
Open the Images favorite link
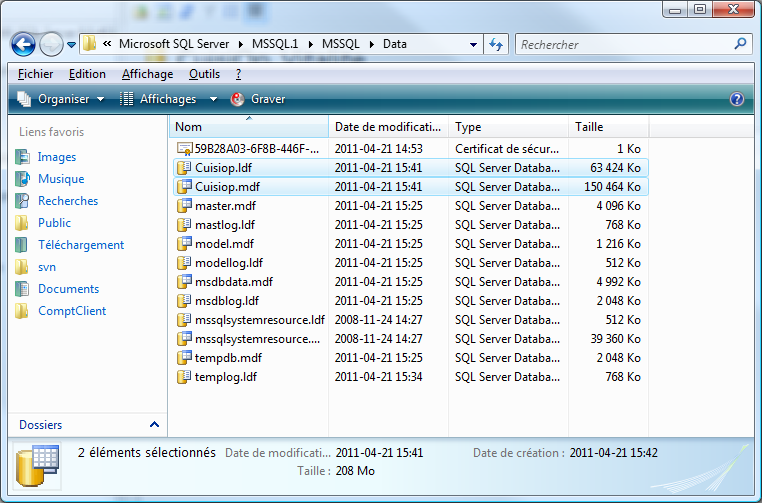[56, 157]
